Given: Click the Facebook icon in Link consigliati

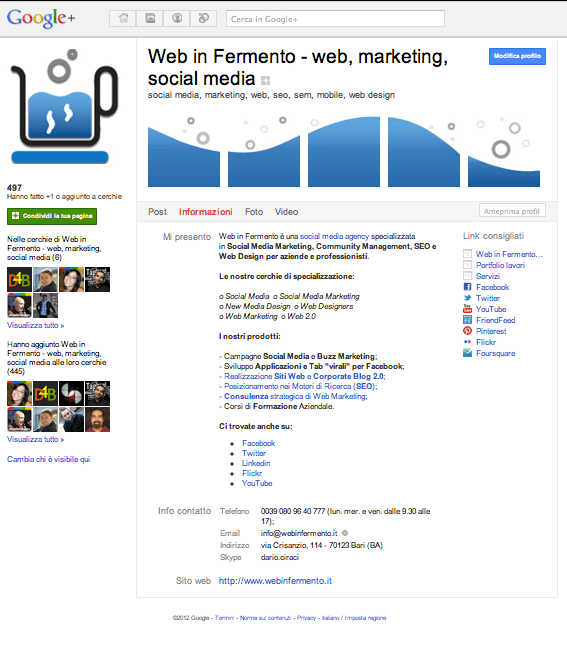Looking at the screenshot, I should (x=467, y=286).
